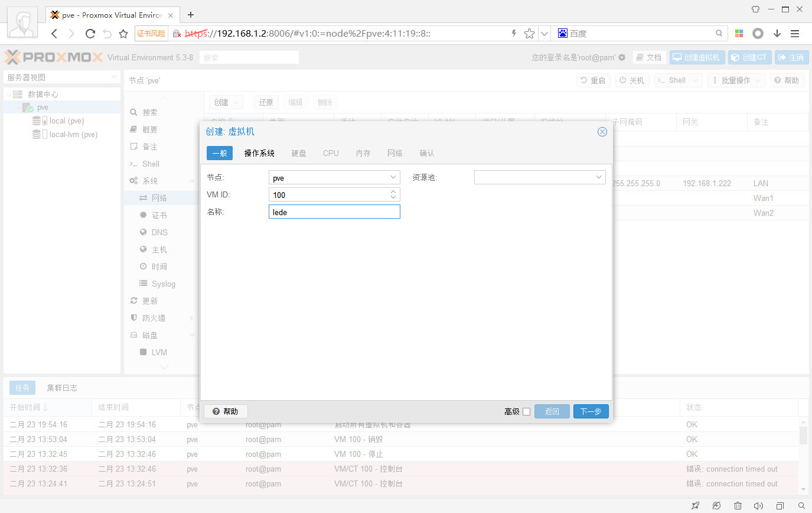Click Create CT (创建CT) header button
The image size is (812, 513).
click(x=749, y=57)
